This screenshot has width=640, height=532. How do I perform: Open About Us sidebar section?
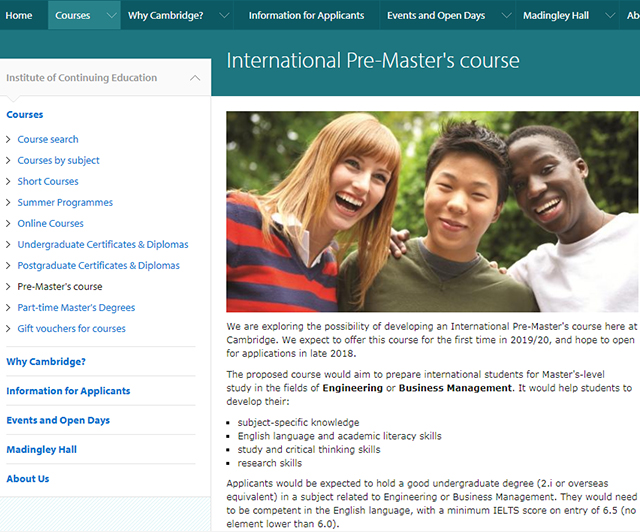28,479
